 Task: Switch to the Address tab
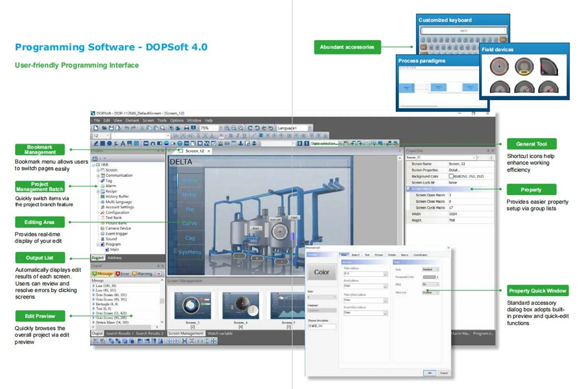click(x=115, y=258)
